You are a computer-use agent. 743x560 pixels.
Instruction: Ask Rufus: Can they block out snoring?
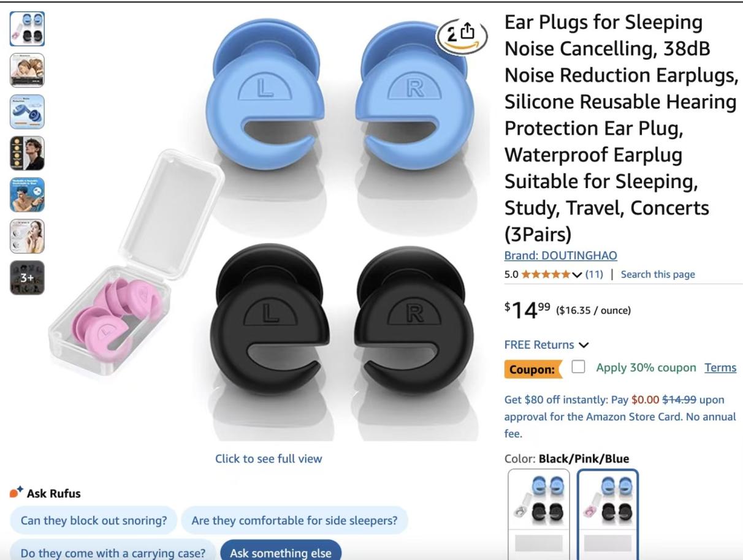[94, 521]
